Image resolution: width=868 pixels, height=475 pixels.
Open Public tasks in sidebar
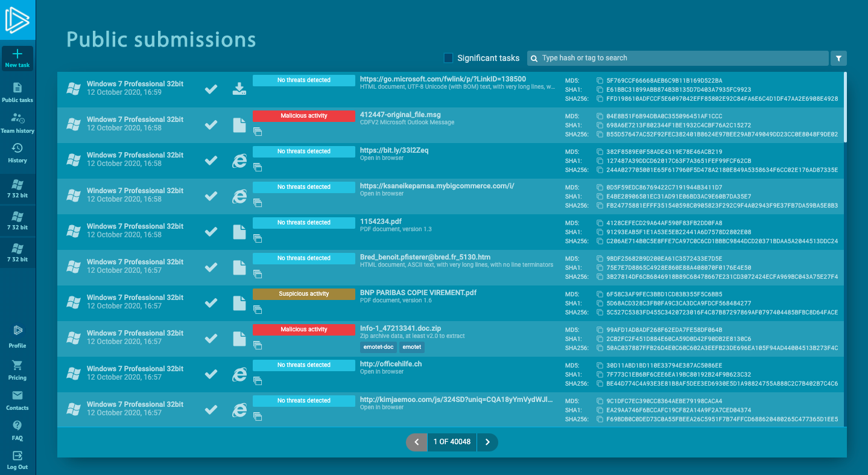point(17,92)
